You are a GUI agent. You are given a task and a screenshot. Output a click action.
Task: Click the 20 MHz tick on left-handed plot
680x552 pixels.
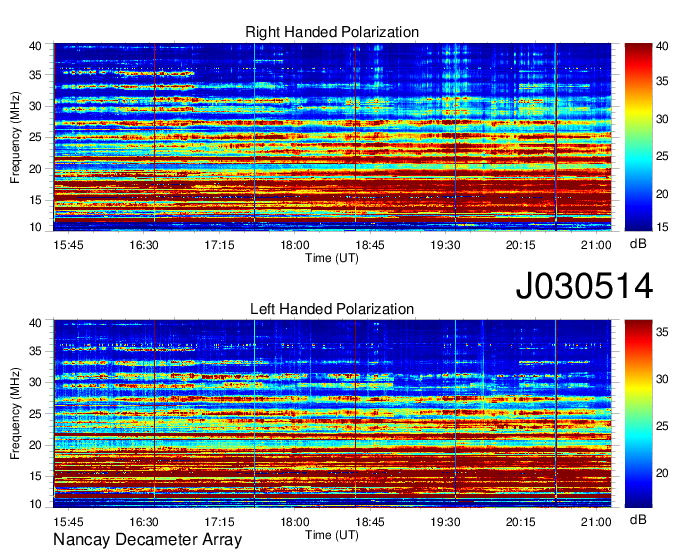pyautogui.click(x=35, y=445)
